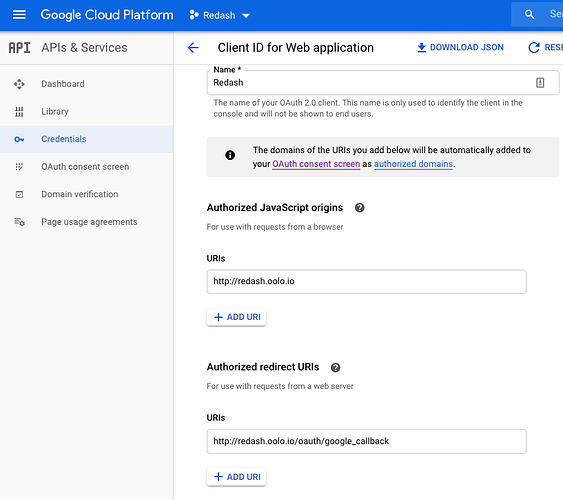The width and height of the screenshot is (563, 500).
Task: Open the Domain verification sidebar item
Action: (x=86, y=194)
